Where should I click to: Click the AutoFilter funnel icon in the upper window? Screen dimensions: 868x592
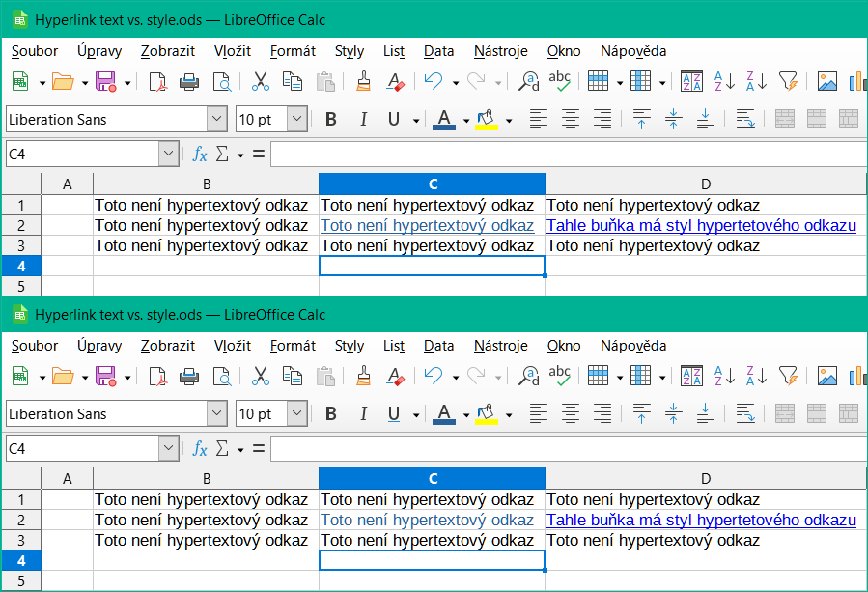pos(789,82)
